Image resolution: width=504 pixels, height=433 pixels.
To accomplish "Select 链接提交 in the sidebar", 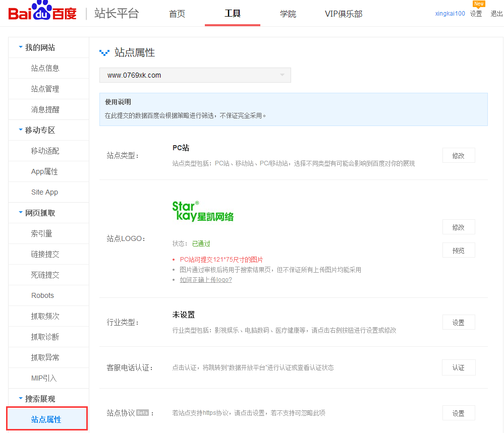I will (45, 254).
